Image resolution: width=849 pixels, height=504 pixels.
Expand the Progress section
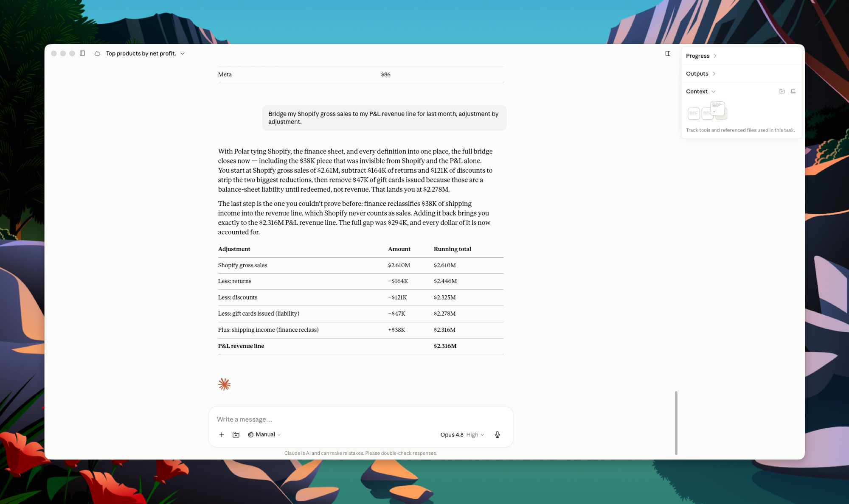[x=701, y=56]
